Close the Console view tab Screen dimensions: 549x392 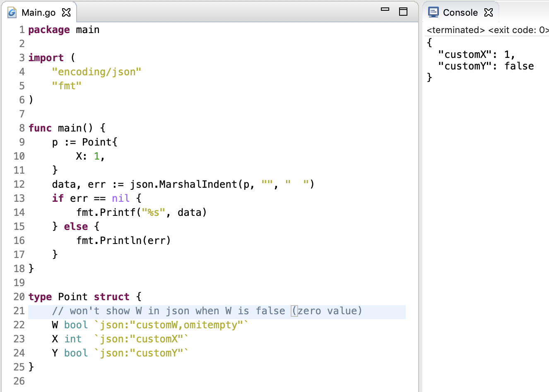[x=489, y=12]
